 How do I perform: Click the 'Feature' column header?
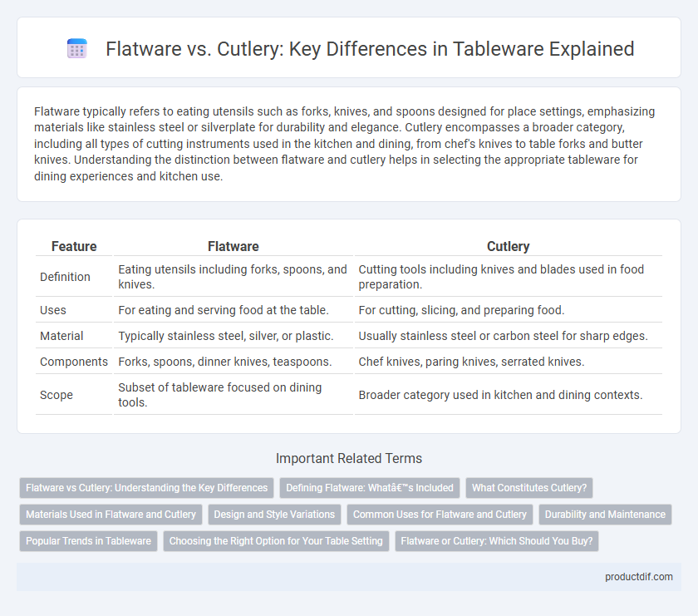pos(74,246)
